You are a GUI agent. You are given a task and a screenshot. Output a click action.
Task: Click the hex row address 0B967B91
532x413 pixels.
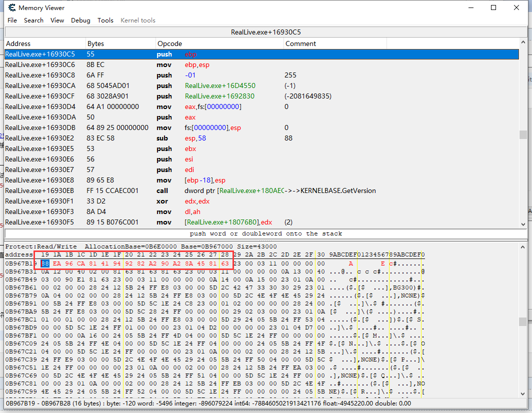tap(21, 303)
